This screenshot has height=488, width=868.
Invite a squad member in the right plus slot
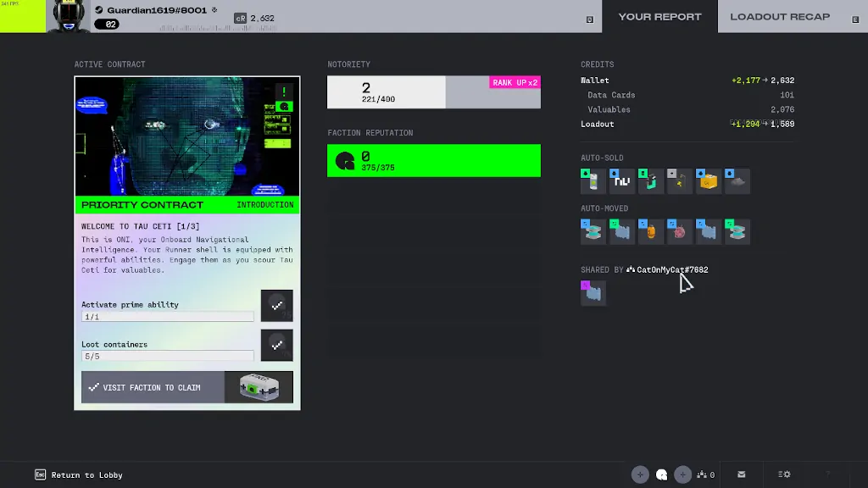click(683, 474)
